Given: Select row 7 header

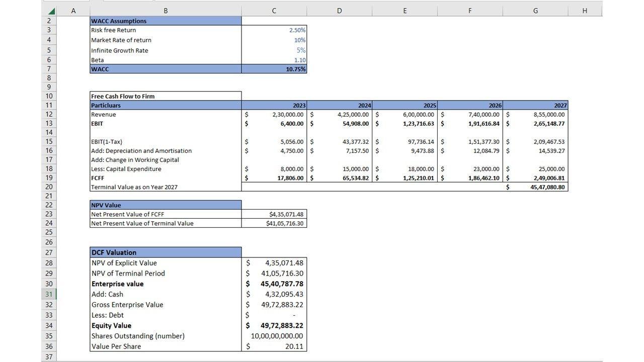Looking at the screenshot, I should coord(49,69).
